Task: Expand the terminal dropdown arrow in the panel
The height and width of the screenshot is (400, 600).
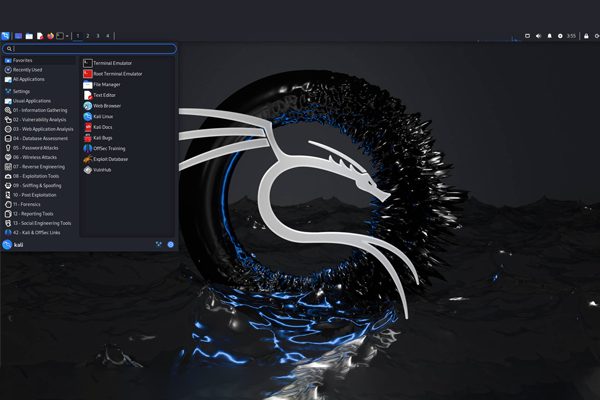Action: click(68, 36)
